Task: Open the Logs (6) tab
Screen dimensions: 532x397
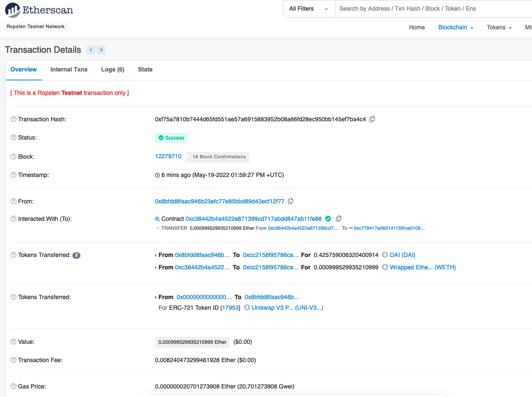Action: pyautogui.click(x=113, y=69)
